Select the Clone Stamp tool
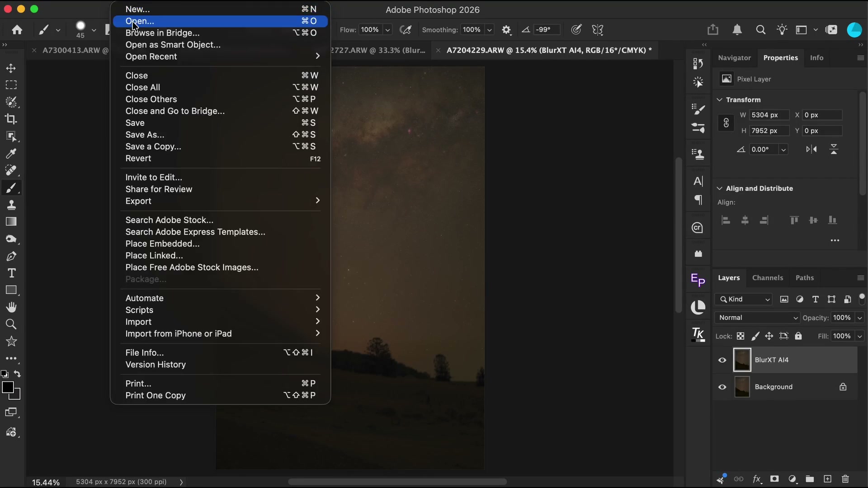868x488 pixels. [x=11, y=205]
